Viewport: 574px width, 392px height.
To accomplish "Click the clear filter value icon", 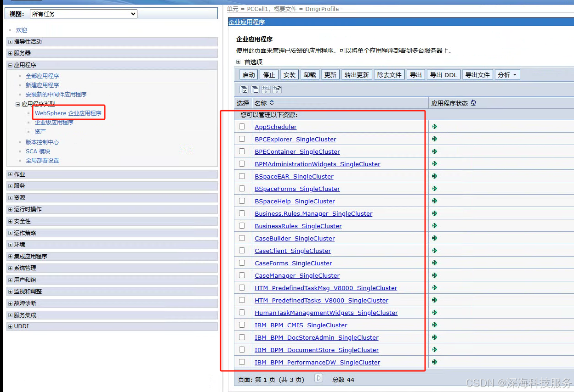I will point(277,90).
